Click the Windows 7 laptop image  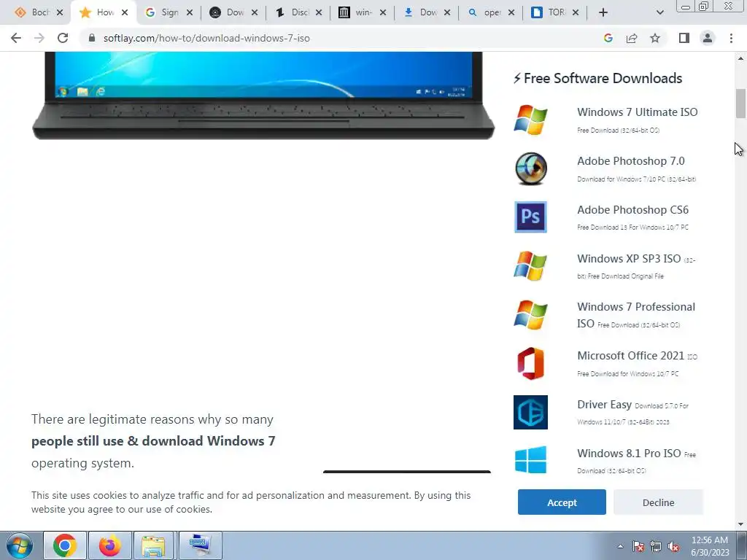pos(263,96)
